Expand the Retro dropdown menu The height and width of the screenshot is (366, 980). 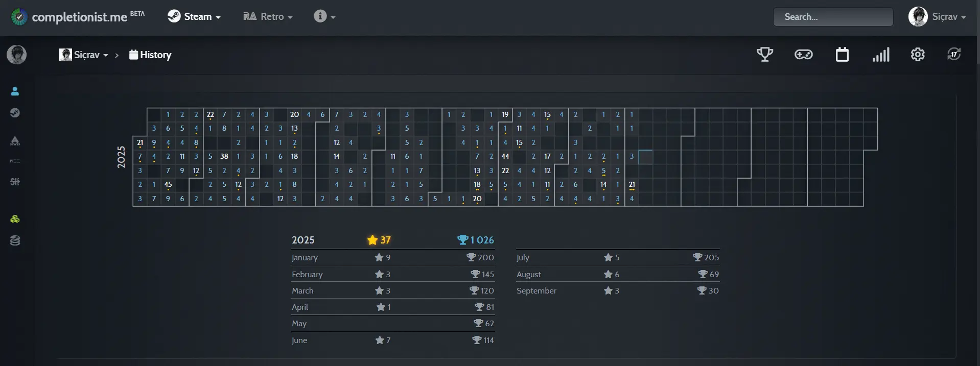point(268,17)
